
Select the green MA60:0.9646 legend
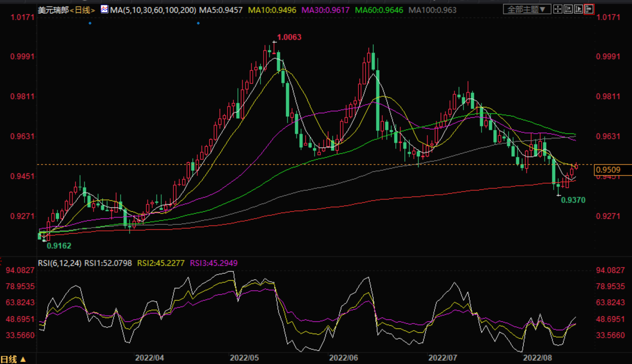tap(379, 10)
